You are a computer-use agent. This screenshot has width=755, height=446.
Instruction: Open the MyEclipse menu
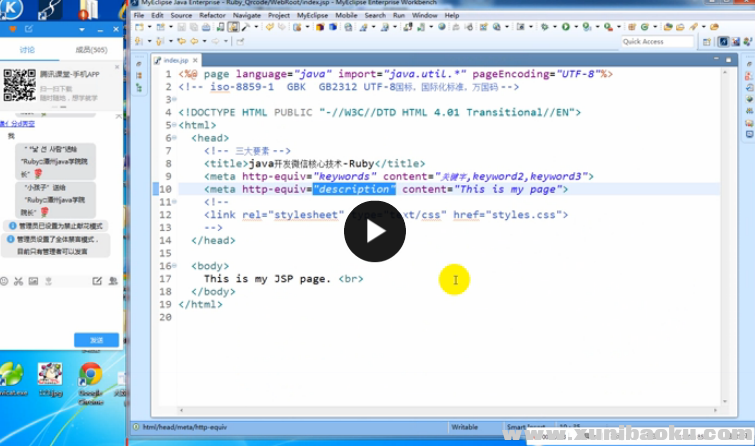coord(313,16)
